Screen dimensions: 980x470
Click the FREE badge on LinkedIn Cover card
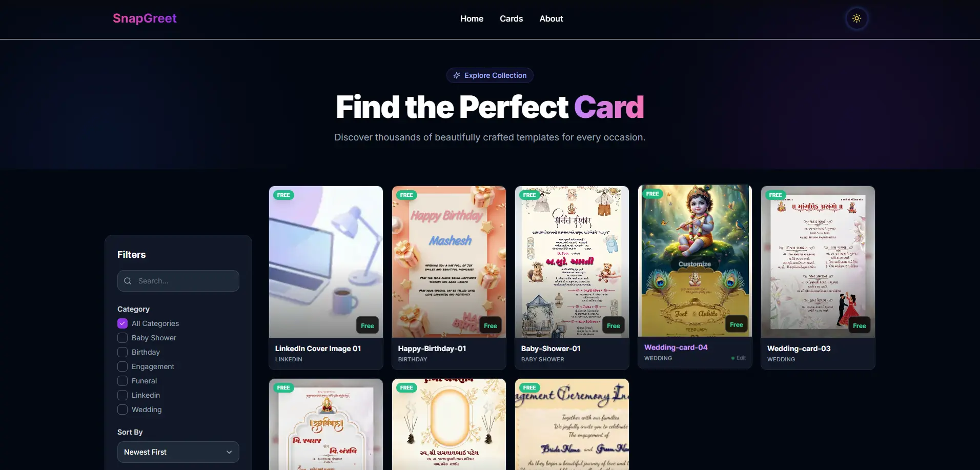(283, 195)
